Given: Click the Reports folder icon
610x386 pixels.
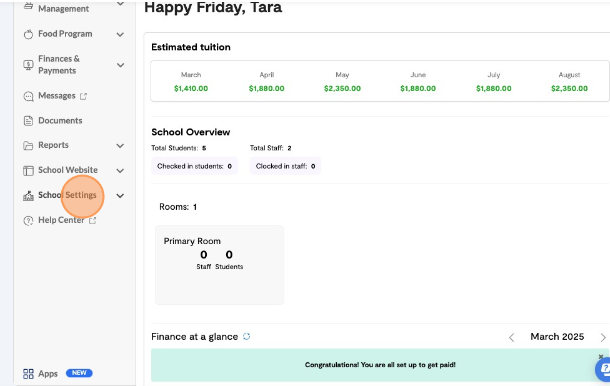Looking at the screenshot, I should click(x=28, y=146).
